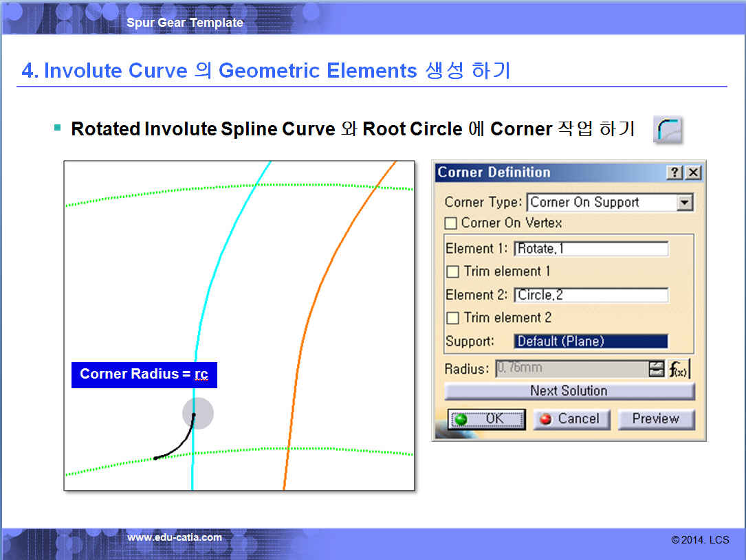Expand the Corner Type dropdown arrow

point(683,203)
